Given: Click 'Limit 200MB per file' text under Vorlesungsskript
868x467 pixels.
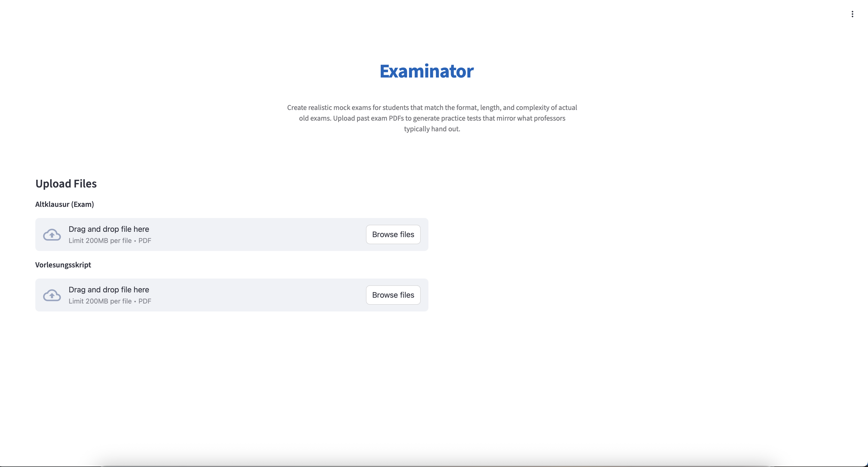Looking at the screenshot, I should [x=100, y=301].
